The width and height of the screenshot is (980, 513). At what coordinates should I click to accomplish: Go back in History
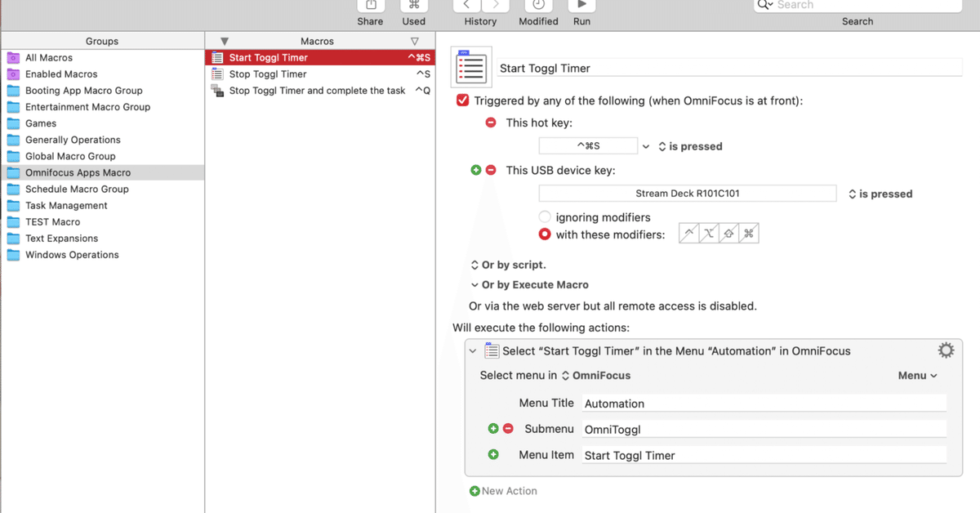point(466,6)
